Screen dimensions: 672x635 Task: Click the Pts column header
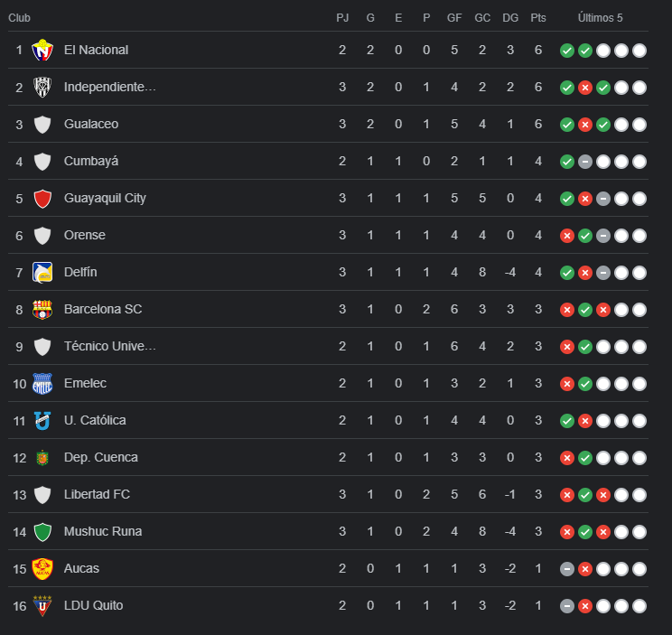click(x=538, y=18)
